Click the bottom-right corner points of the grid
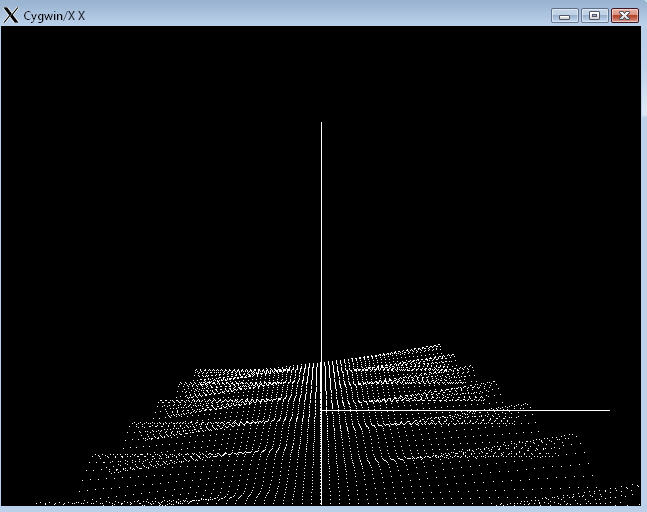This screenshot has height=512, width=647. pyautogui.click(x=630, y=492)
